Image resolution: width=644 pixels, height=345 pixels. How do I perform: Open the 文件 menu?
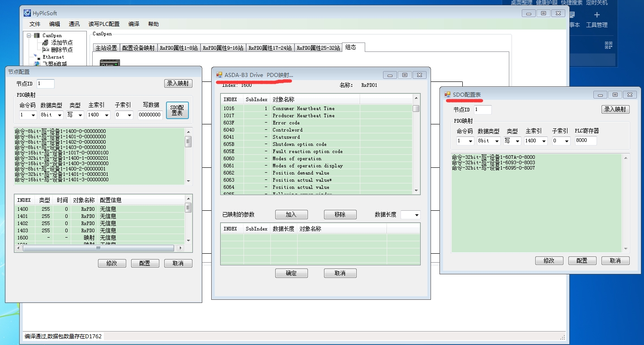pos(35,24)
